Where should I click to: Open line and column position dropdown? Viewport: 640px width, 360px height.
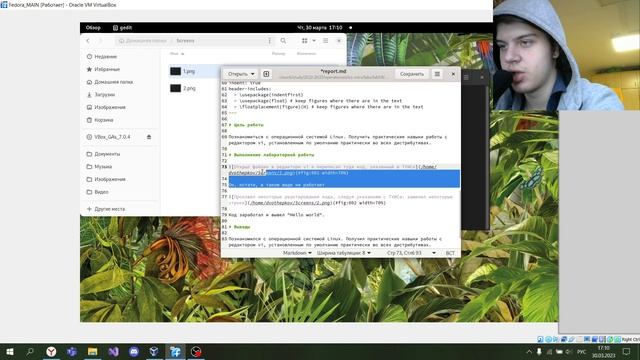coord(411,253)
